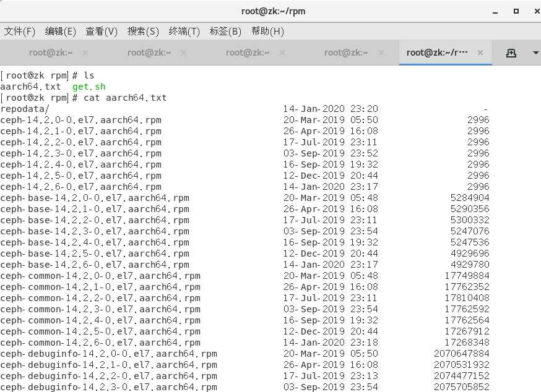Click the size value 4929780
The width and height of the screenshot is (541, 392).
pos(470,265)
